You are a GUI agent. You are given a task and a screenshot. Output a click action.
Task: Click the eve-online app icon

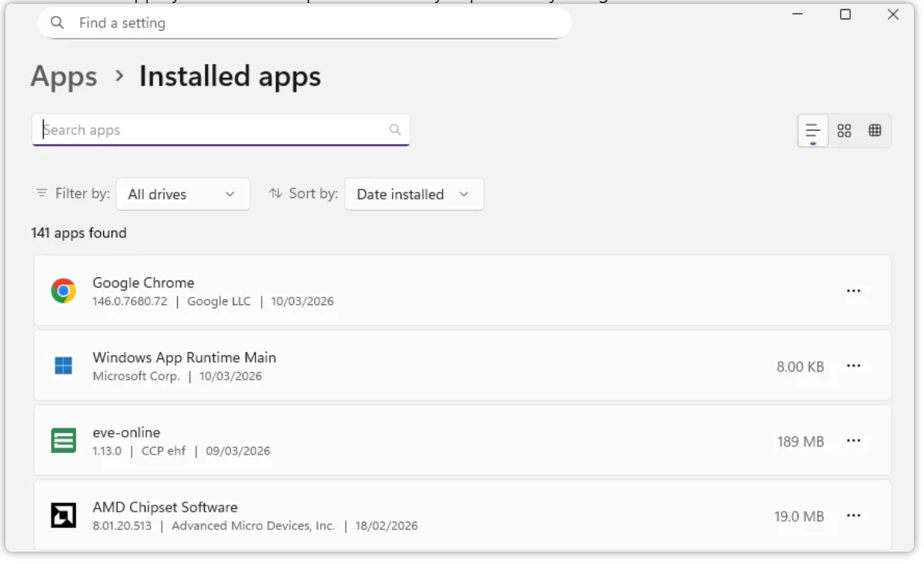click(63, 441)
